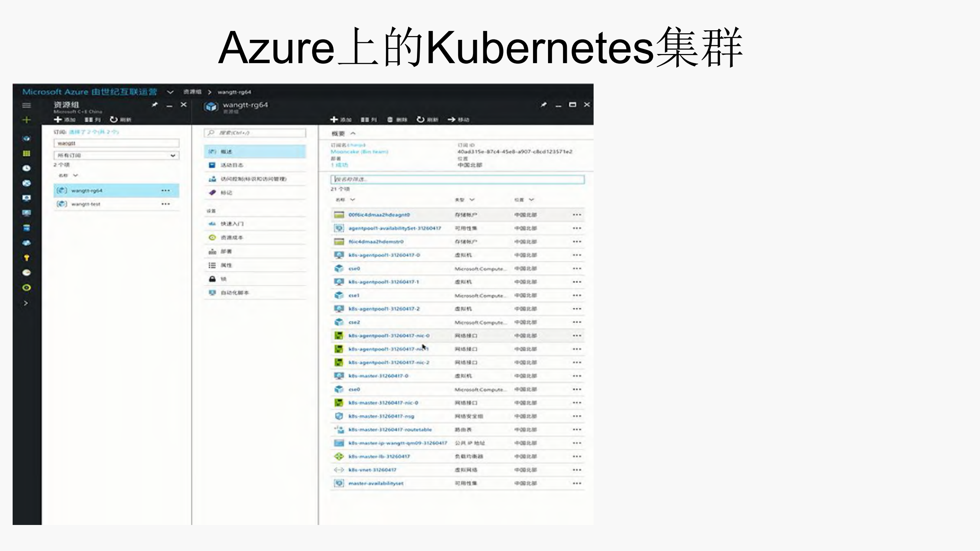Expand the sidebar with the chevron arrow at bottom
The height and width of the screenshot is (551, 980).
26,303
